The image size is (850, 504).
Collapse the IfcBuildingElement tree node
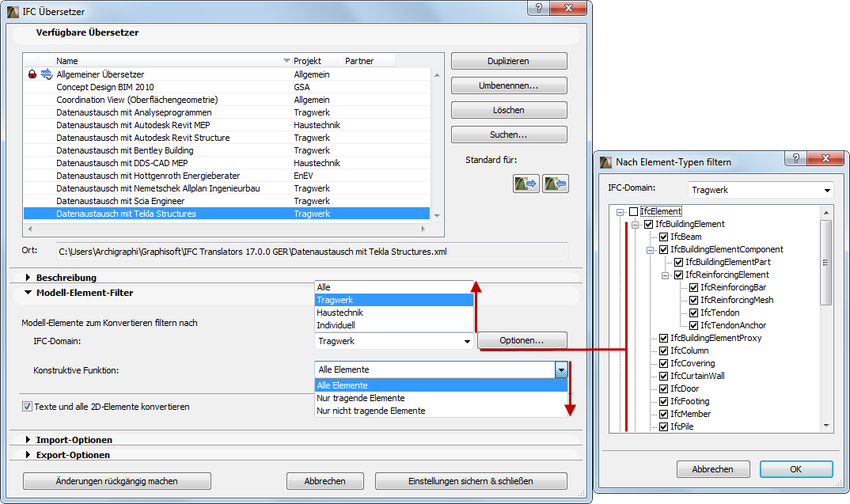(635, 225)
